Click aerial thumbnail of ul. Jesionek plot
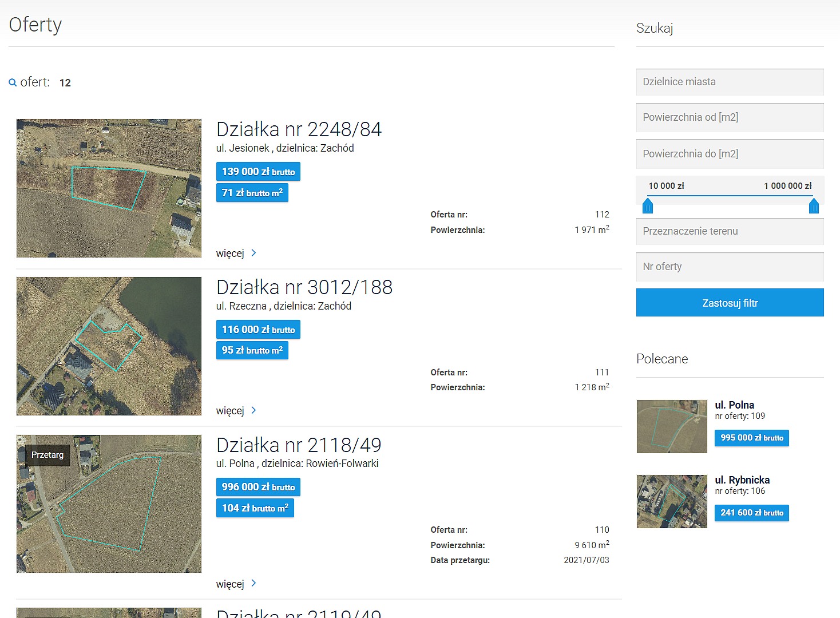The image size is (840, 618). coord(109,188)
